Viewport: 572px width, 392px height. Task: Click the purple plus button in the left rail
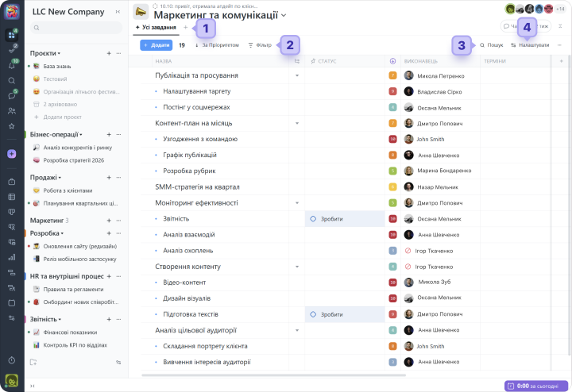[x=11, y=154]
